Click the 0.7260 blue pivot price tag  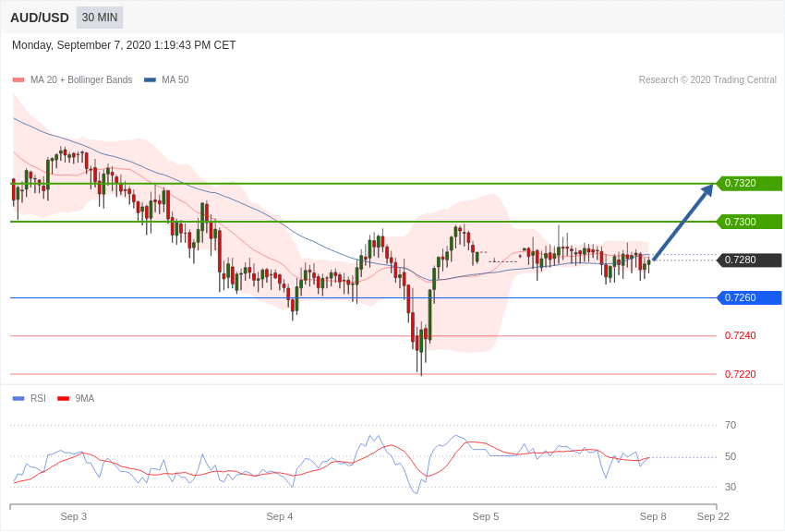pyautogui.click(x=750, y=297)
